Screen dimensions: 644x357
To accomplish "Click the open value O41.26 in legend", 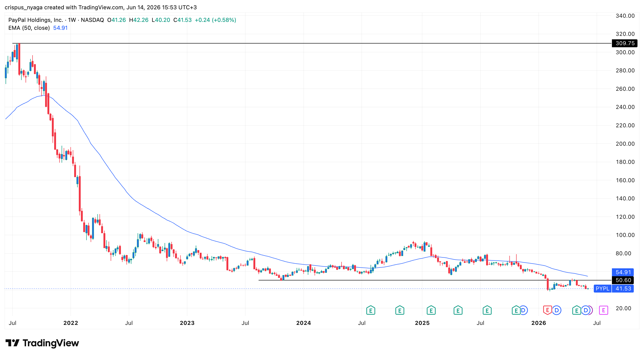I will tap(116, 20).
